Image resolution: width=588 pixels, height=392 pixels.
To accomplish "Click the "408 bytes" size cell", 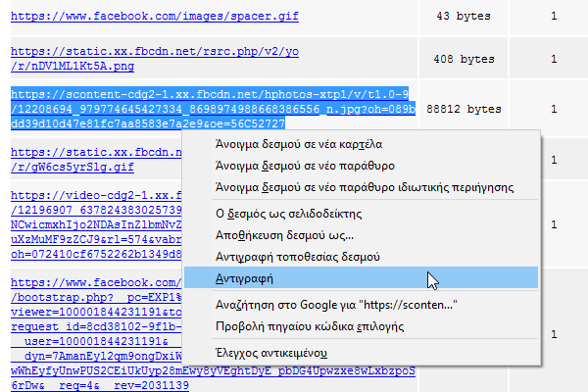I will pyautogui.click(x=464, y=59).
